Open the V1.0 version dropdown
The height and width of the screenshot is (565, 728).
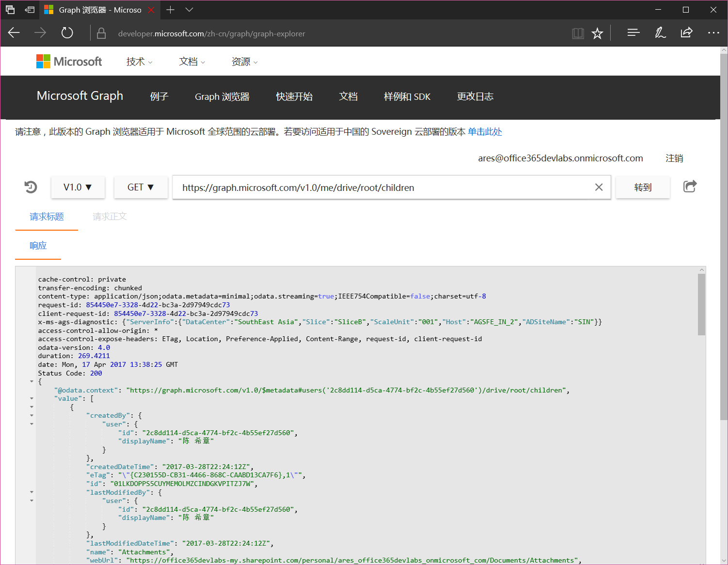(78, 188)
